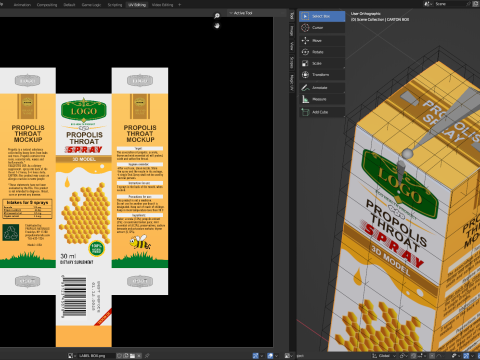Click the hand pan icon in image editor
The image size is (480, 360).
pos(217,26)
